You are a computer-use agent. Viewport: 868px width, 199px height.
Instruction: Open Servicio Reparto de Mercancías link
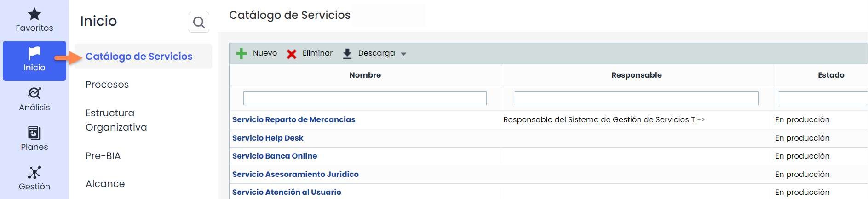(x=293, y=119)
